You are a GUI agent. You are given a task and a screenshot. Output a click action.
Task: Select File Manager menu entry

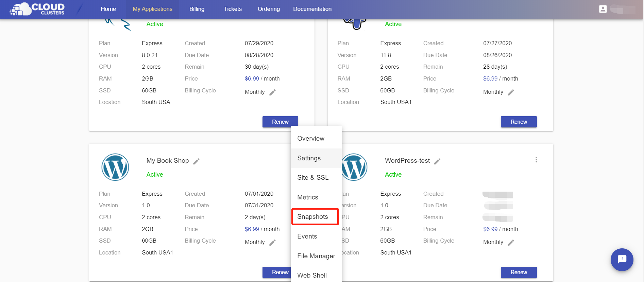(x=316, y=256)
